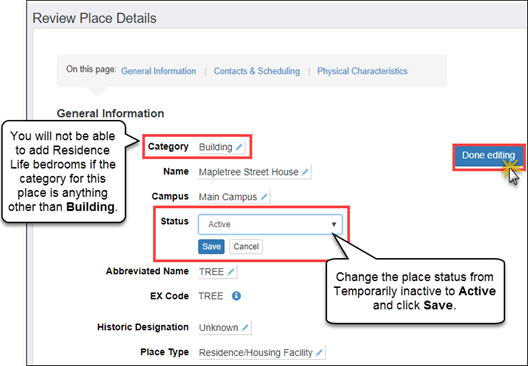Open the Physical Characteristics section link
Viewport: 528px width, 366px height.
362,71
